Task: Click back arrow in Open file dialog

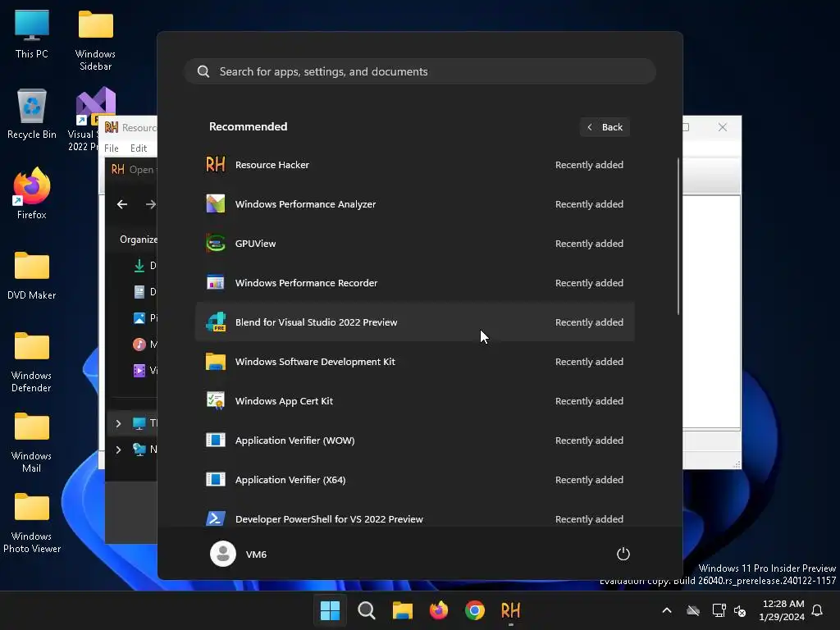Action: click(x=122, y=204)
